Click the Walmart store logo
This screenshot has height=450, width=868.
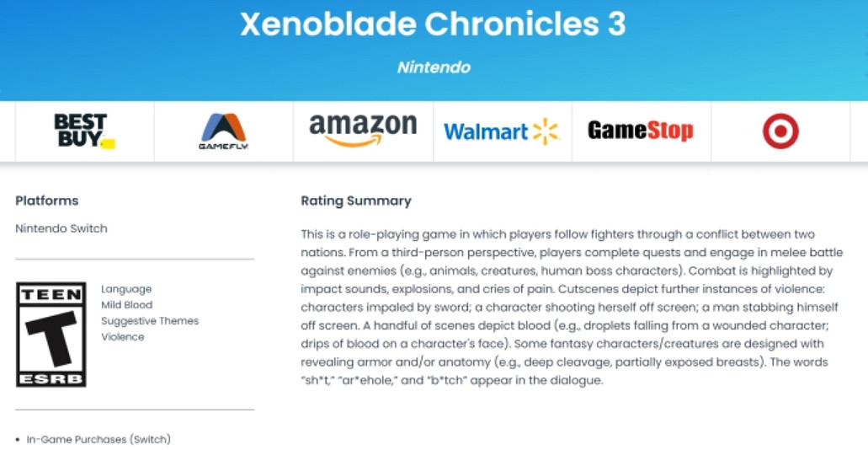point(502,131)
